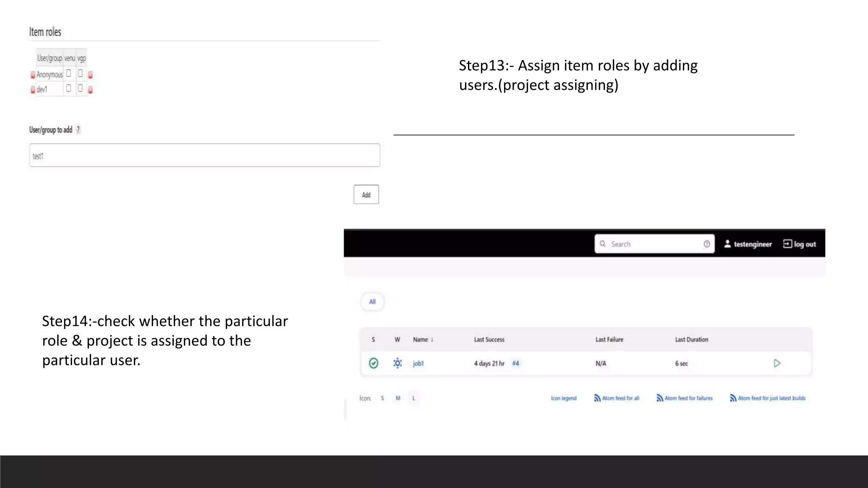This screenshot has width=868, height=488.
Task: Click the User/group column header
Action: (x=50, y=58)
